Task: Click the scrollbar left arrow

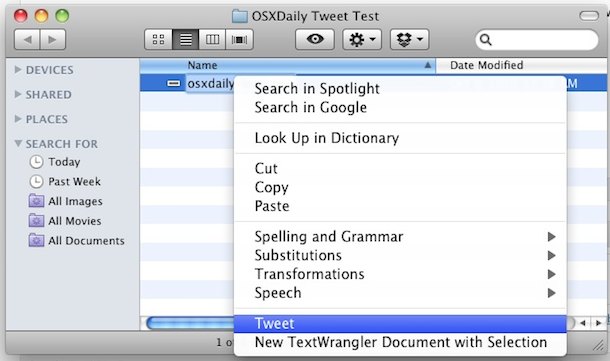Action: 583,323
